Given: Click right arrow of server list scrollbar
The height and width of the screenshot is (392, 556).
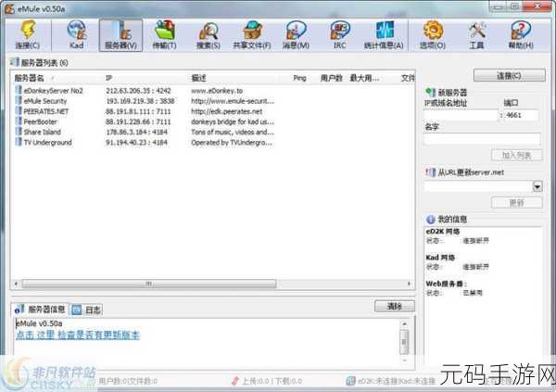Looking at the screenshot, I should 410,284.
